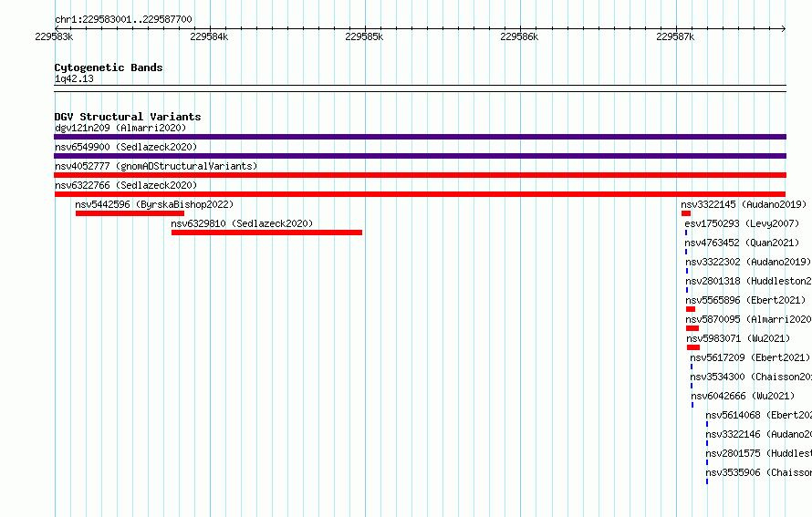Select nsv3322145 (Audano2019) label
812x517 pixels.
[744, 204]
